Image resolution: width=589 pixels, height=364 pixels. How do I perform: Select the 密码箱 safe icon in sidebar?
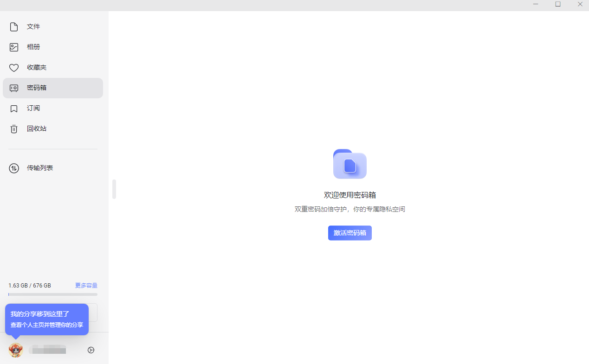coord(14,88)
